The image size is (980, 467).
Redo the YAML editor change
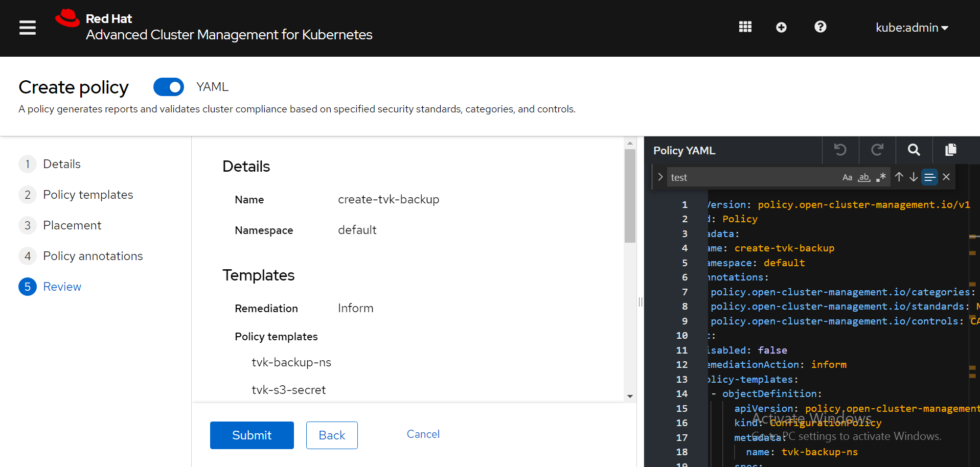pyautogui.click(x=877, y=150)
